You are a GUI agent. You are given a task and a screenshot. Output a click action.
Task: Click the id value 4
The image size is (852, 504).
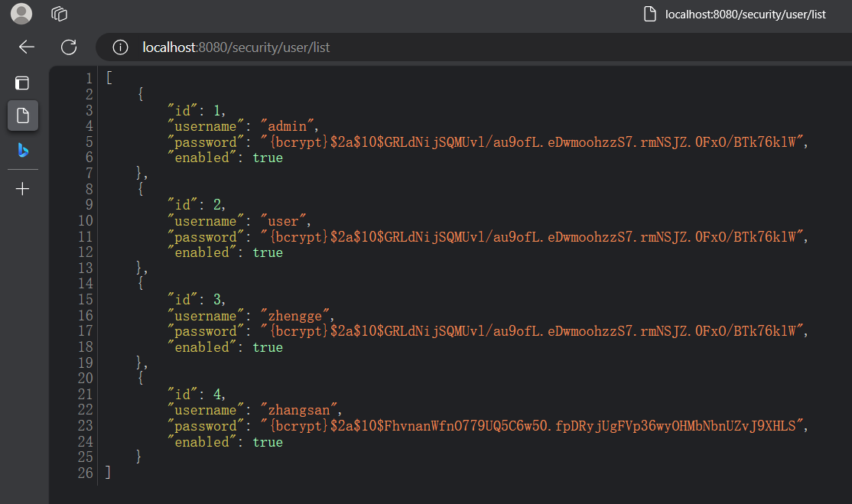tap(216, 395)
